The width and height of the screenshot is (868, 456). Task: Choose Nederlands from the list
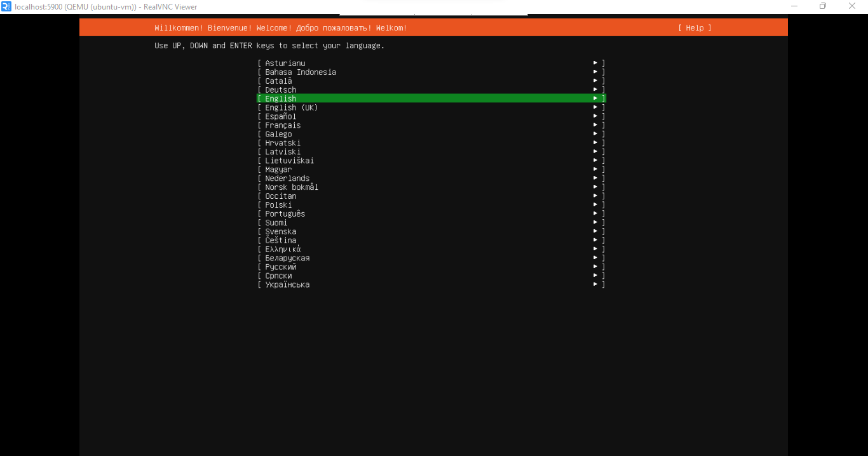click(431, 178)
